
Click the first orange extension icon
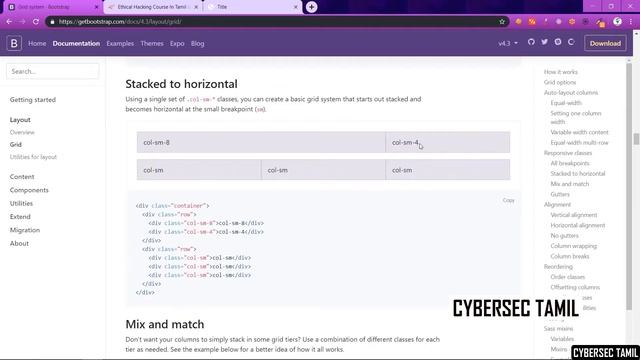[x=518, y=22]
